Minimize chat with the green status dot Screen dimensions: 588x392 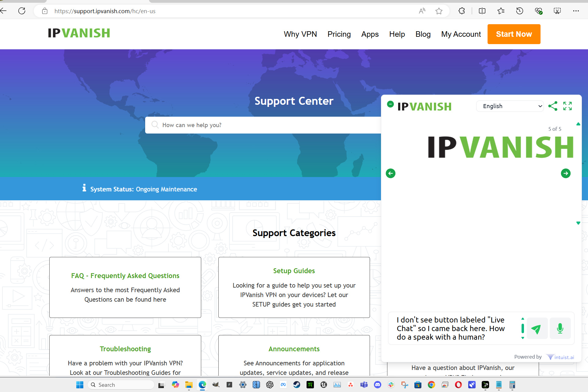point(390,104)
